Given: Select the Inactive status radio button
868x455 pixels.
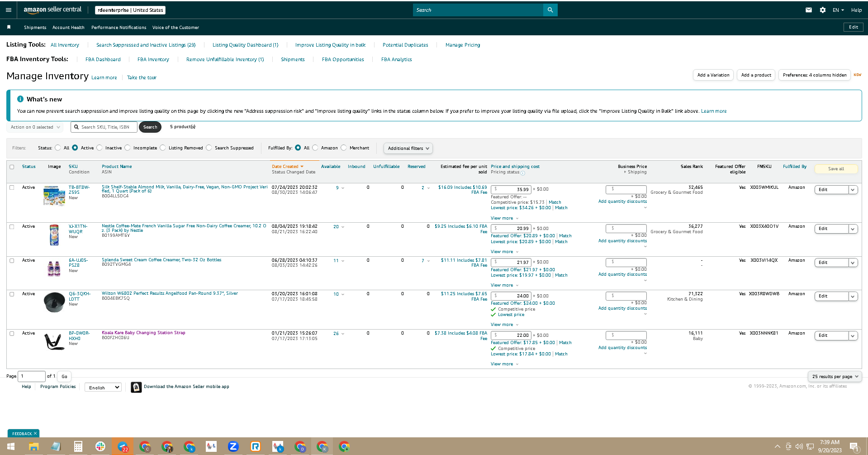Looking at the screenshot, I should point(100,148).
